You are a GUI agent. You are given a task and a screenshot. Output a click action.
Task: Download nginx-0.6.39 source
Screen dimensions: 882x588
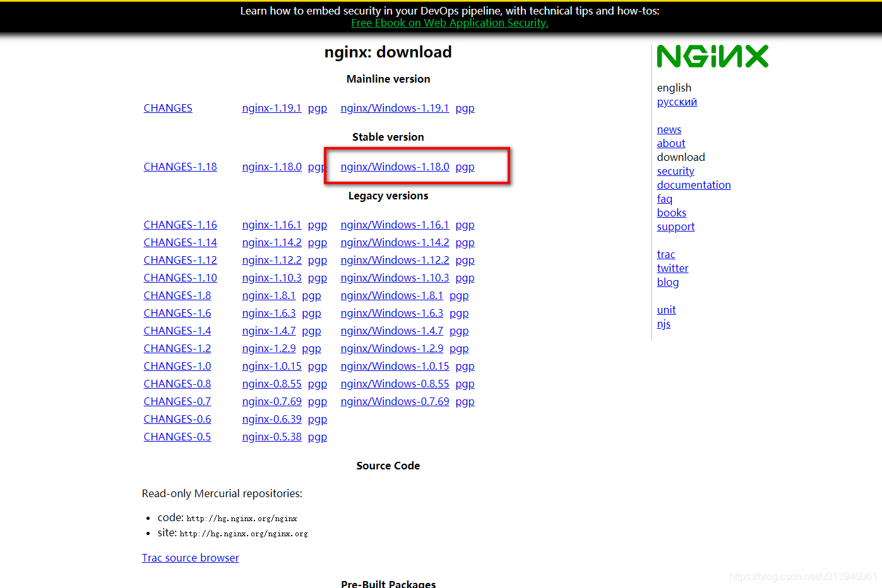271,419
